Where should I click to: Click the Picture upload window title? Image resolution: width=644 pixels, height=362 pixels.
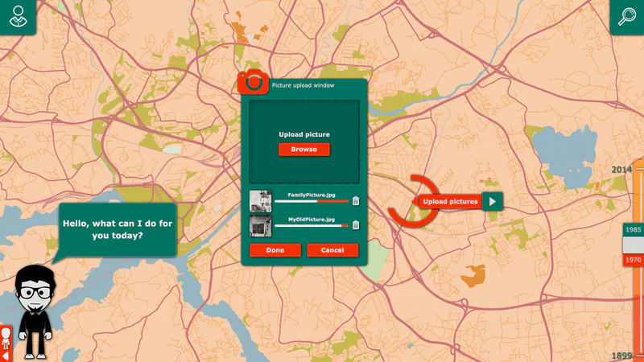tap(303, 85)
